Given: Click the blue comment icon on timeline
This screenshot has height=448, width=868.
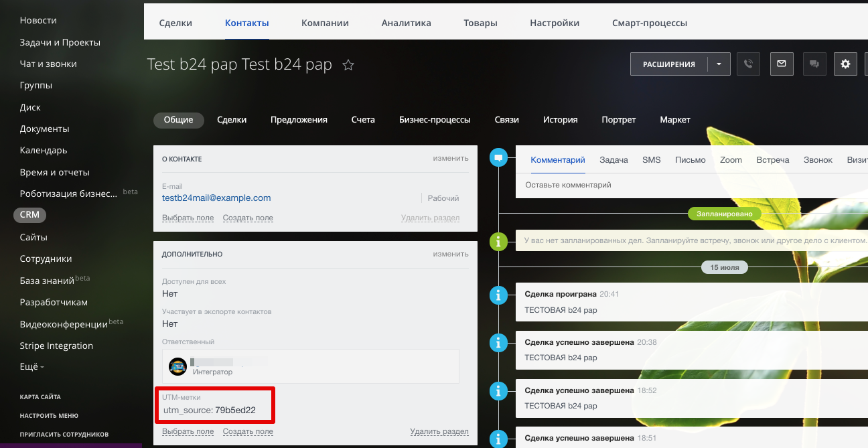Looking at the screenshot, I should [498, 158].
